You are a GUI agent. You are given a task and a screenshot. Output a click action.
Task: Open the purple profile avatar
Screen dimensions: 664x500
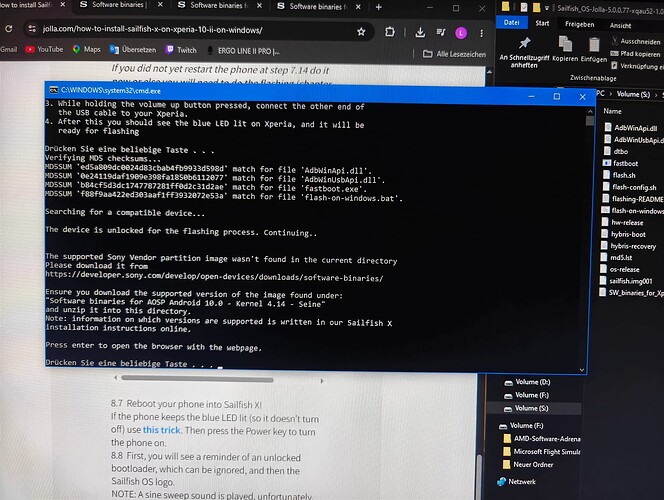[x=461, y=33]
